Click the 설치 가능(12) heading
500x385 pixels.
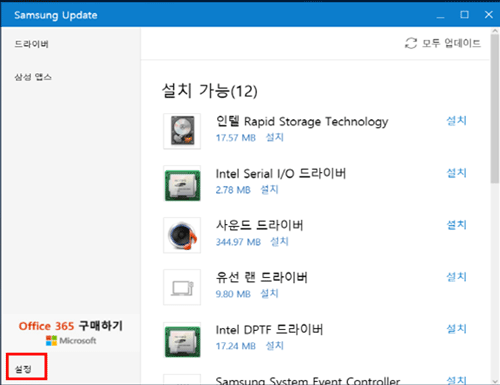(x=210, y=91)
